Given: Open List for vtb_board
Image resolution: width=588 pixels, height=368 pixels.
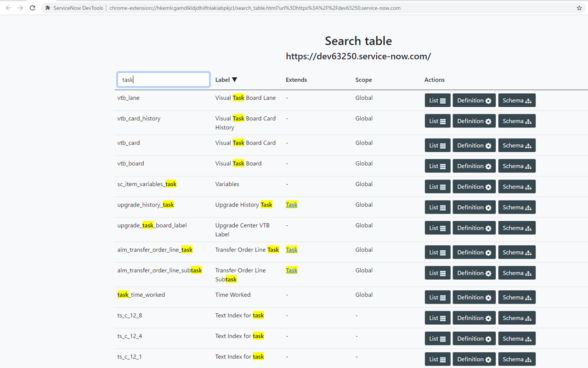Looking at the screenshot, I should click(x=437, y=166).
